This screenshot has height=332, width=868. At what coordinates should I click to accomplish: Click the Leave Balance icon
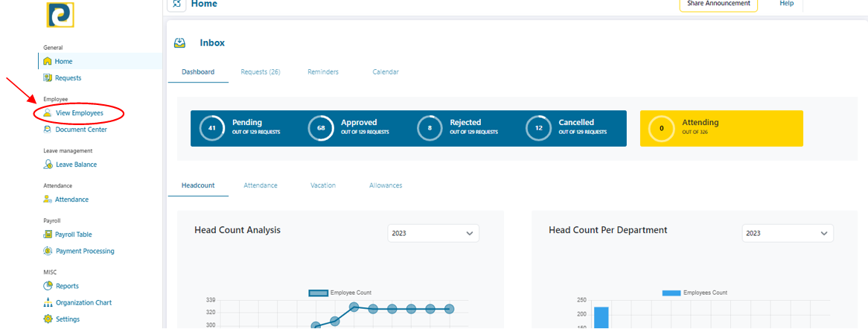pos(48,165)
